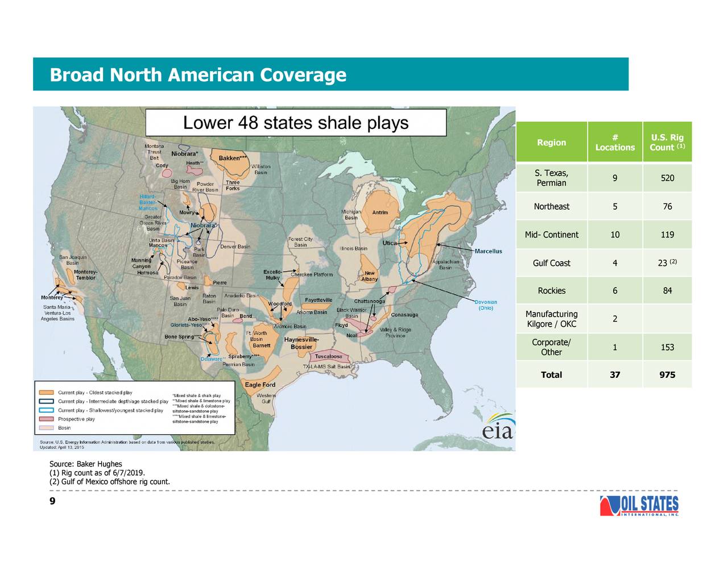Click the Source: Baker Hughes text
This screenshot has height=562, width=728.
86,464
